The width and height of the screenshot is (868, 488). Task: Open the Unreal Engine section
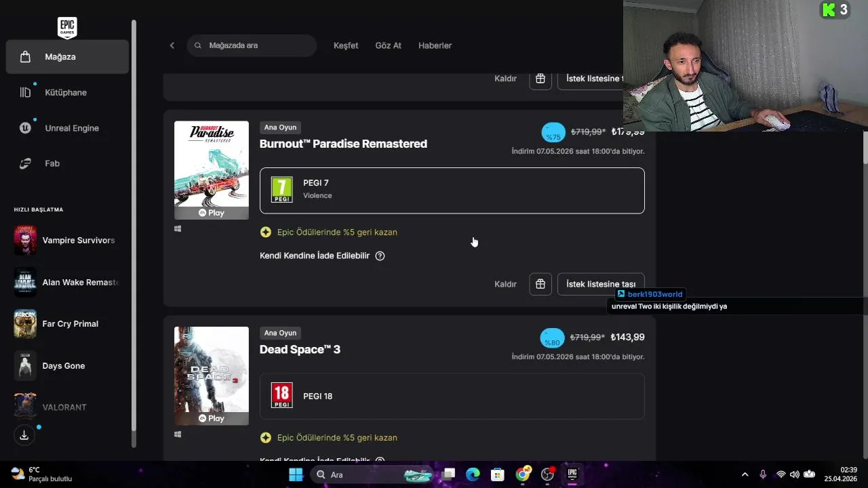(67, 128)
